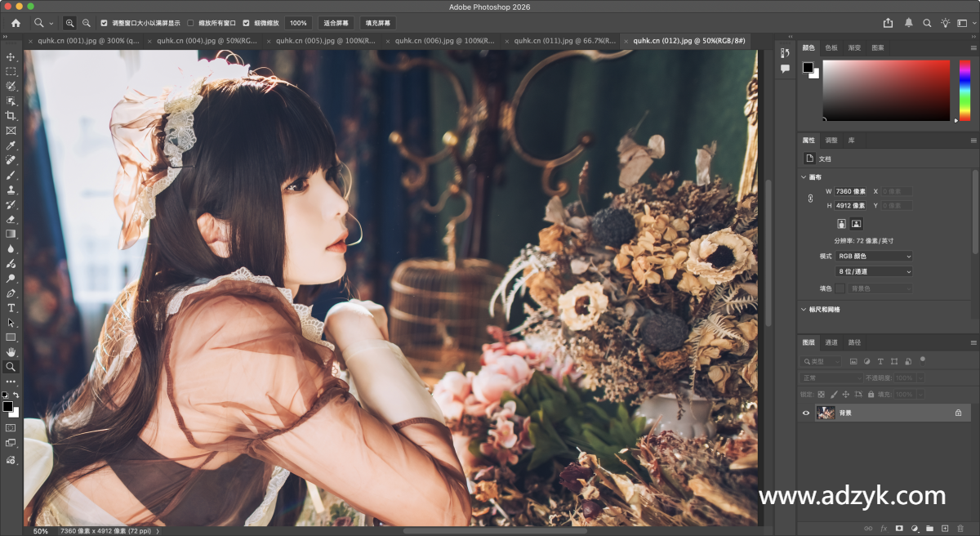Set canvas orientation to portrait
This screenshot has height=536, width=980.
(841, 223)
